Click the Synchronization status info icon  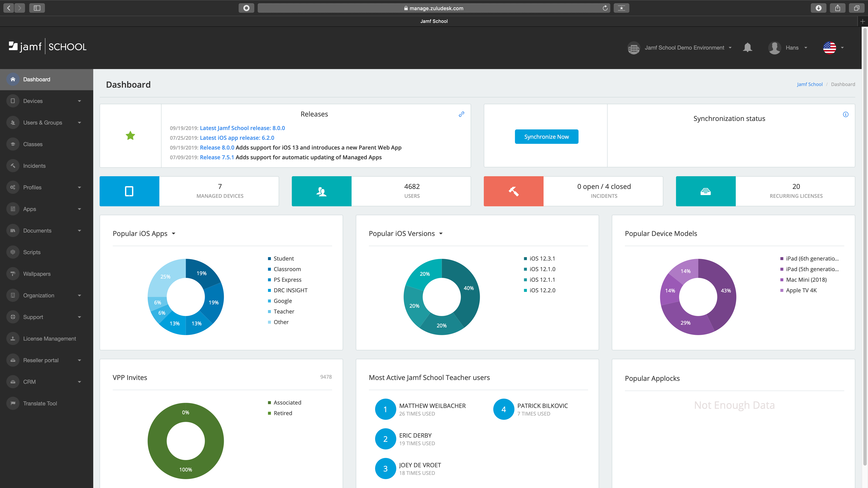click(x=845, y=115)
